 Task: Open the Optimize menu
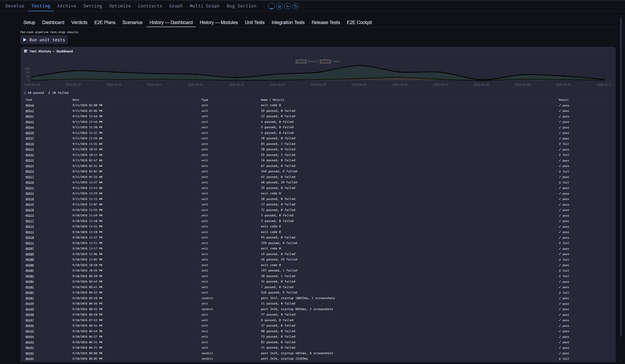pyautogui.click(x=120, y=6)
